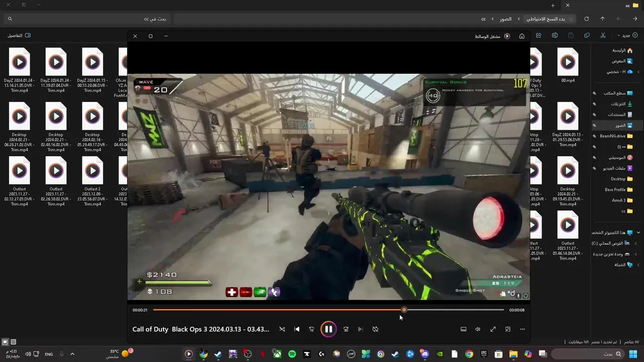The height and width of the screenshot is (362, 644).
Task: Click the Paste clipboard icon
Action: click(x=571, y=35)
